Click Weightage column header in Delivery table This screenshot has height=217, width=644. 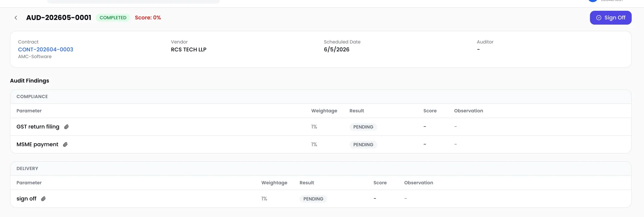pos(274,183)
